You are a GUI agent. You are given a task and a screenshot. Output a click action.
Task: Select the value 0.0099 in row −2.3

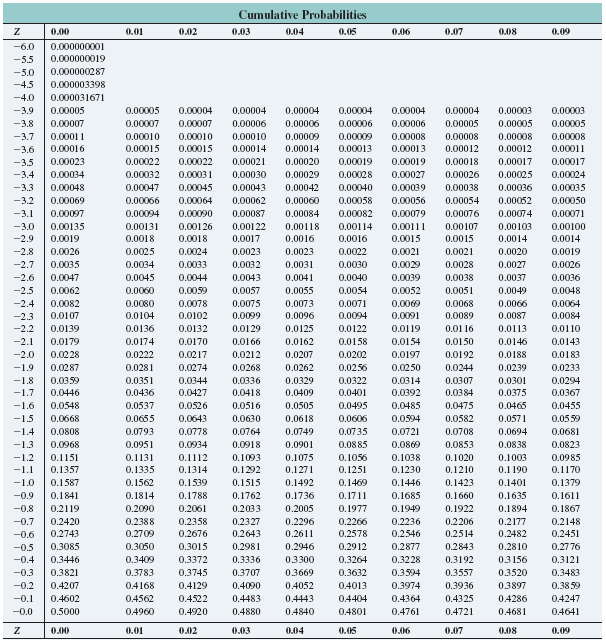pos(246,316)
